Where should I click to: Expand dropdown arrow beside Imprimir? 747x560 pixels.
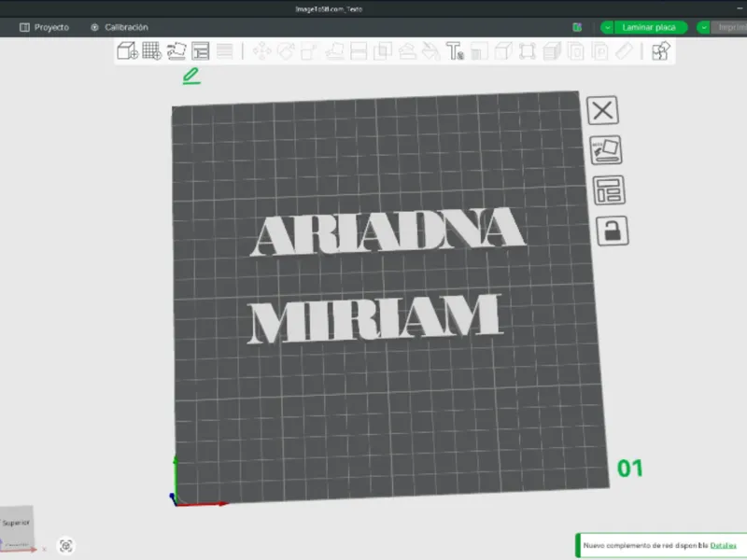704,28
